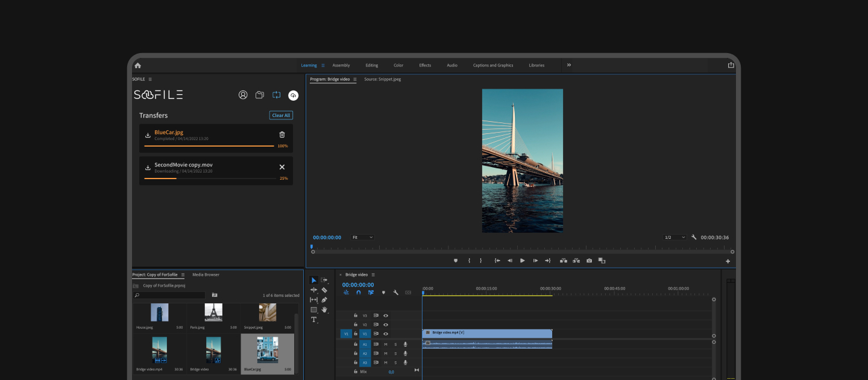The height and width of the screenshot is (380, 868).
Task: Select the Paris.jpeg thumbnail in project
Action: (213, 313)
